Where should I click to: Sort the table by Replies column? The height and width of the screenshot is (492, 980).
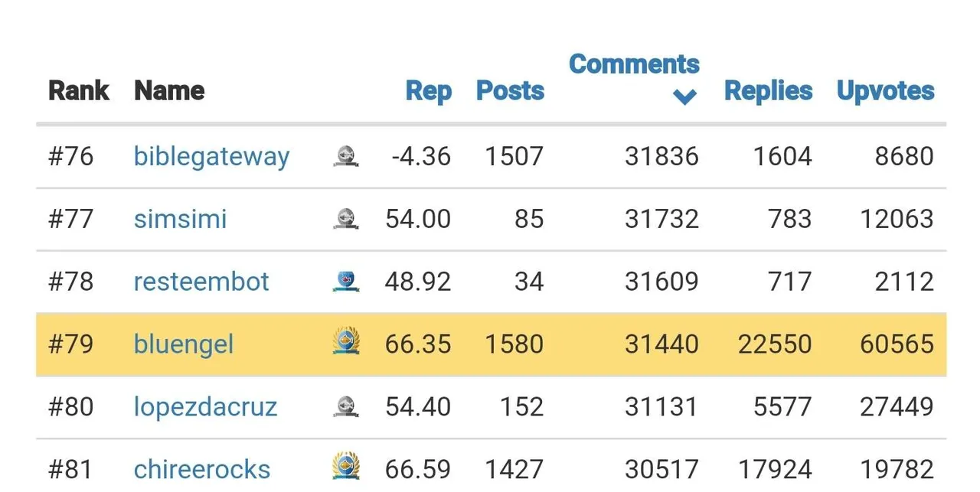pyautogui.click(x=769, y=91)
